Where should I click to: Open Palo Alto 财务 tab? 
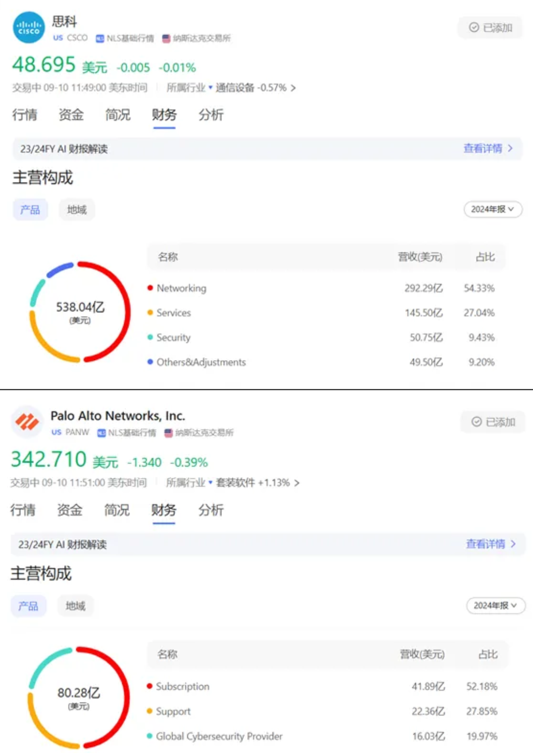click(x=164, y=510)
